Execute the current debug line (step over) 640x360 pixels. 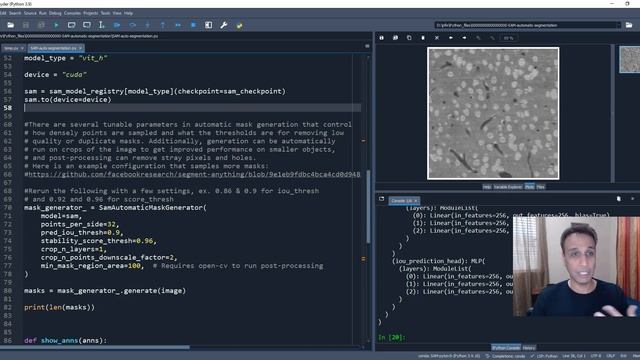pyautogui.click(x=132, y=25)
